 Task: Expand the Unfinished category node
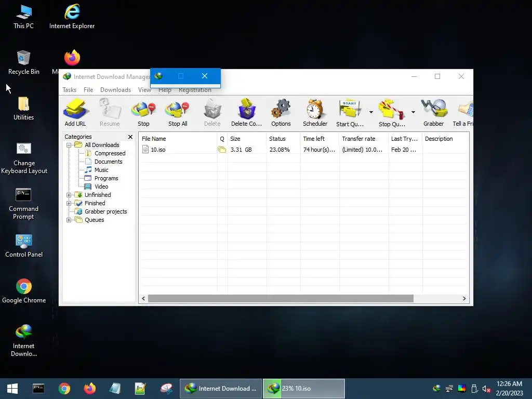(x=69, y=195)
